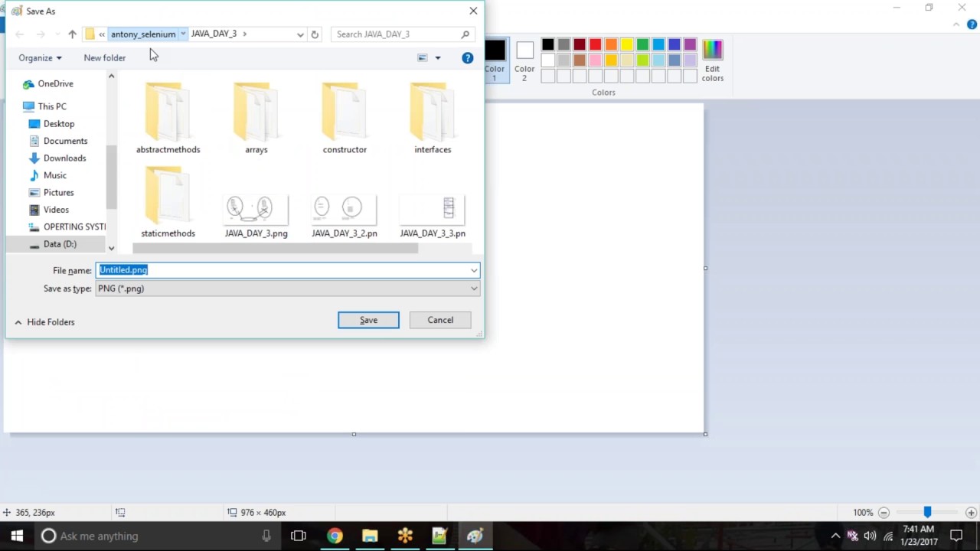Click the Search JAVA_DAY_3 box
980x551 pixels.
coord(403,34)
